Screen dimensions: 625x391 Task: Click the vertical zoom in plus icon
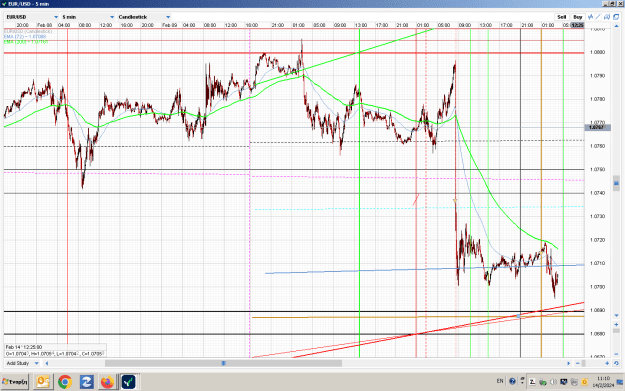(x=616, y=324)
